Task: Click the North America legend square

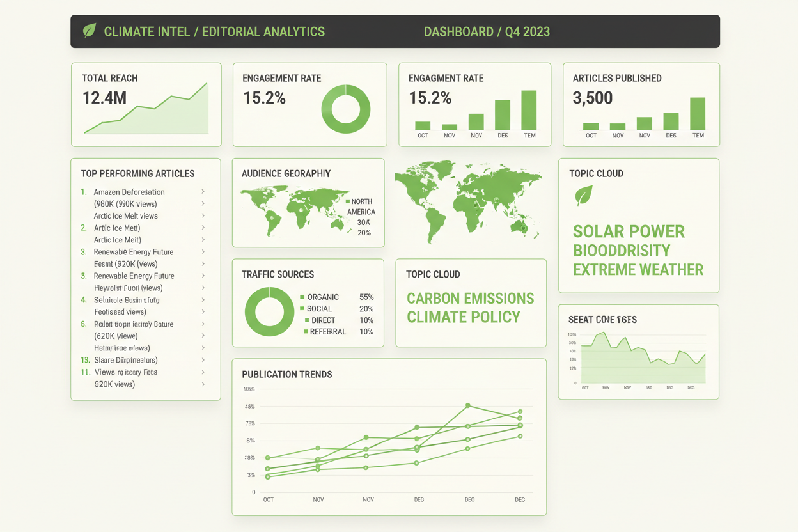Action: [348, 201]
